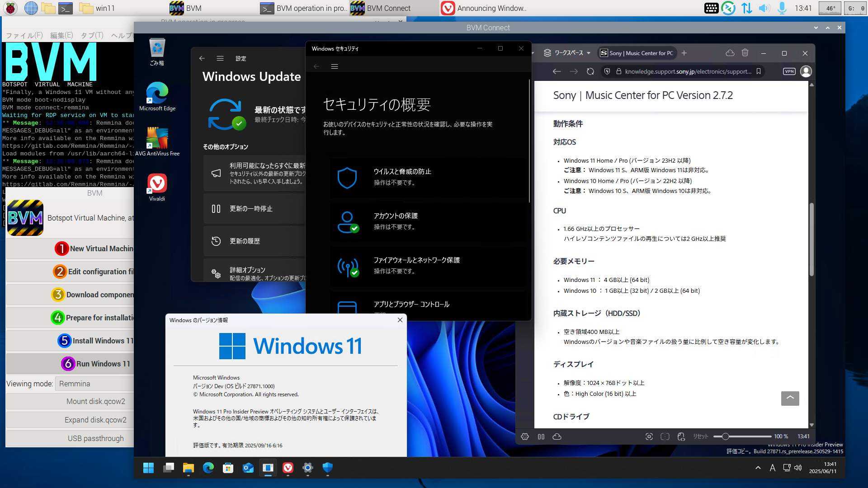Open the ファイル(F) menu in terminal

click(x=24, y=35)
